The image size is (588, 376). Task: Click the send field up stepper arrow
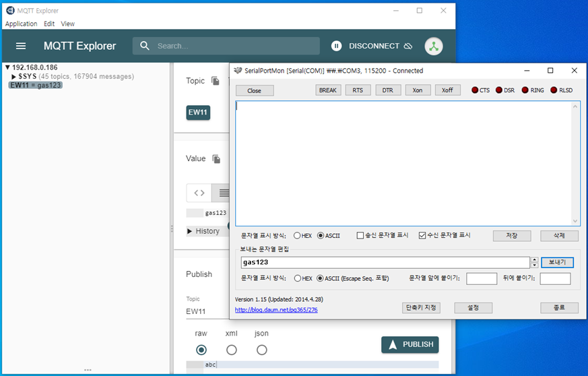pyautogui.click(x=534, y=259)
